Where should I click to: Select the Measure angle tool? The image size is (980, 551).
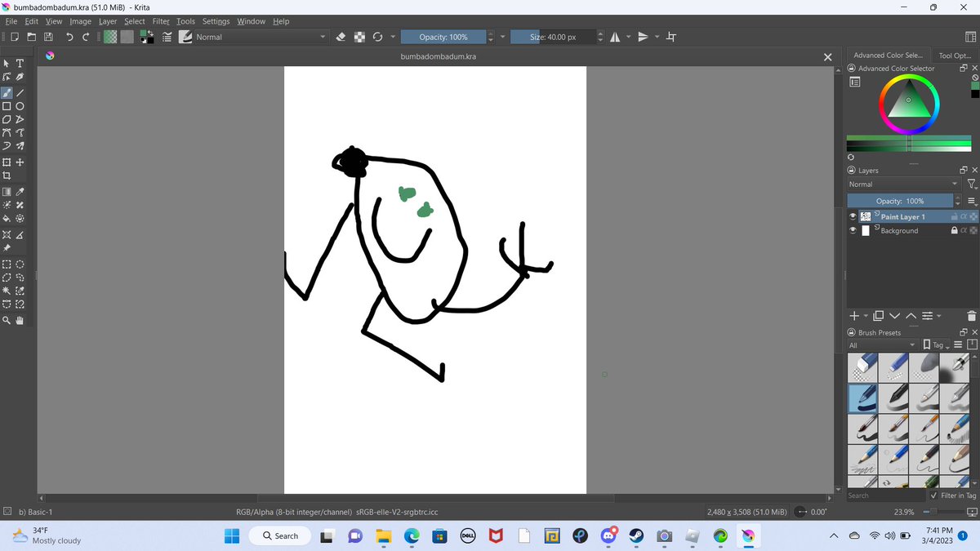coord(20,234)
